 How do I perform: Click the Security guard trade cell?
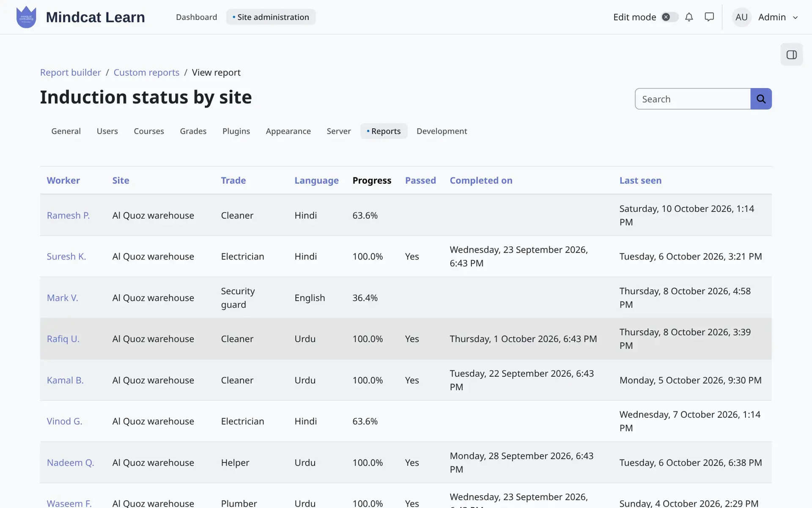[x=238, y=298]
